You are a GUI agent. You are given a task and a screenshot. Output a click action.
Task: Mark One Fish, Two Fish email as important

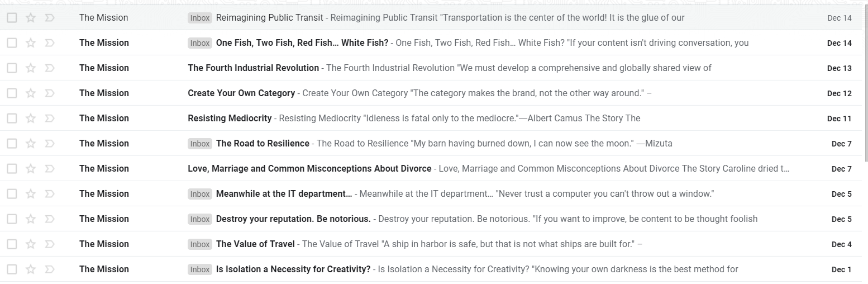click(x=49, y=43)
